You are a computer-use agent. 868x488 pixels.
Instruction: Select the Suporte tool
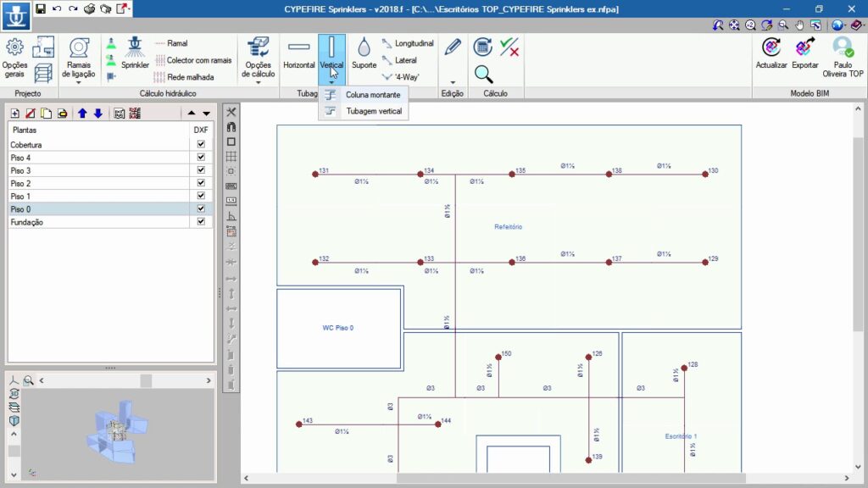point(364,53)
